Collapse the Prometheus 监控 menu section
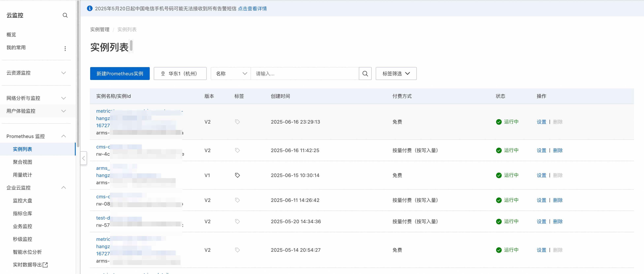 pyautogui.click(x=64, y=136)
